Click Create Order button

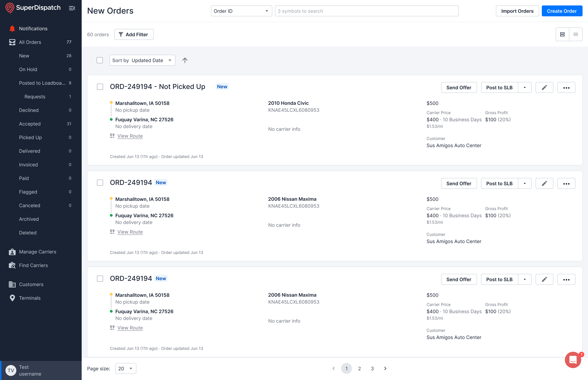point(562,11)
